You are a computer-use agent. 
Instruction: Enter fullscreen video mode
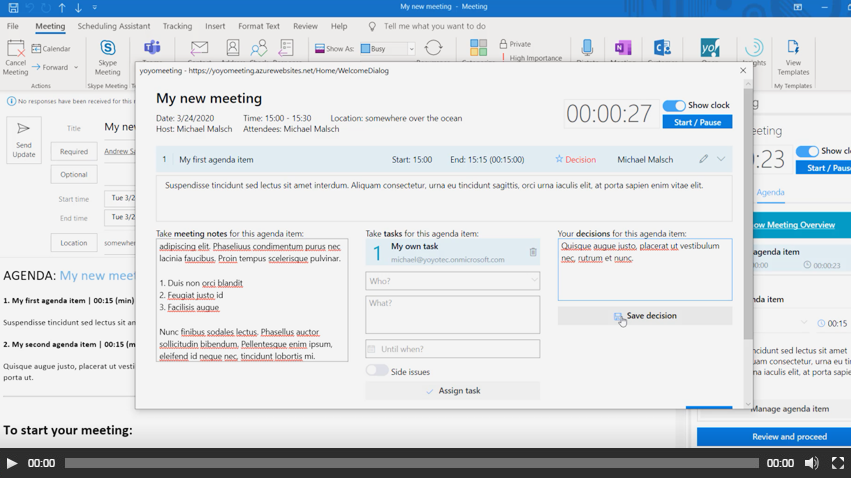point(837,463)
